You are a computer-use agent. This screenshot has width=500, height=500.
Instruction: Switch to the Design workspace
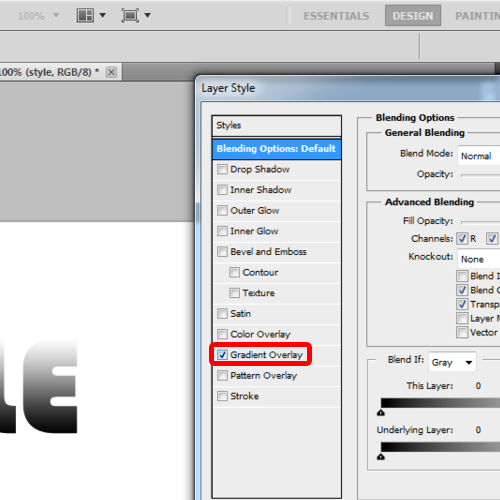point(413,16)
